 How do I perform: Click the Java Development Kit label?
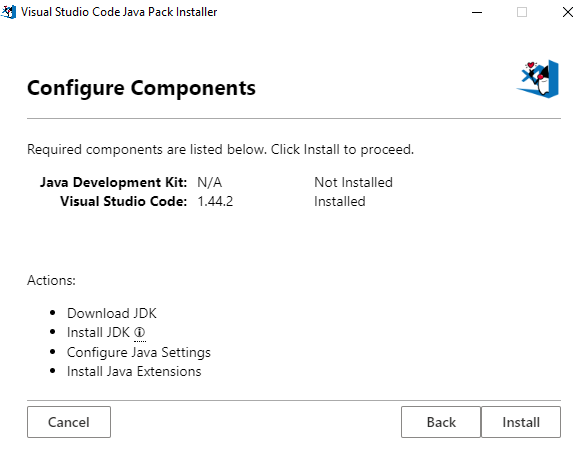point(113,182)
